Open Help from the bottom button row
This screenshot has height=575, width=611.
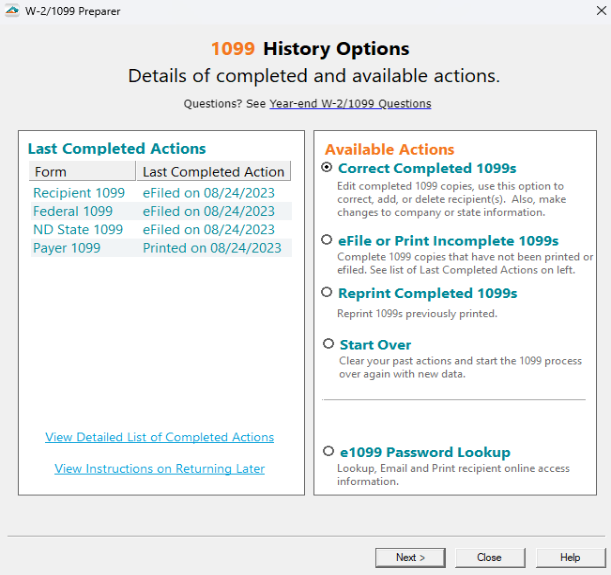point(569,557)
